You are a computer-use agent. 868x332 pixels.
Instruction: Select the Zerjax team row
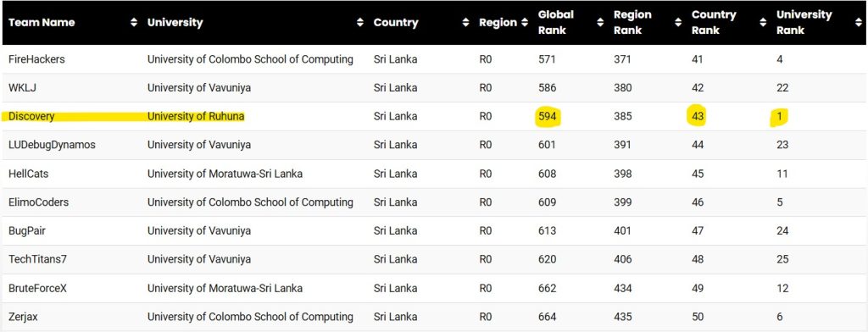point(434,317)
